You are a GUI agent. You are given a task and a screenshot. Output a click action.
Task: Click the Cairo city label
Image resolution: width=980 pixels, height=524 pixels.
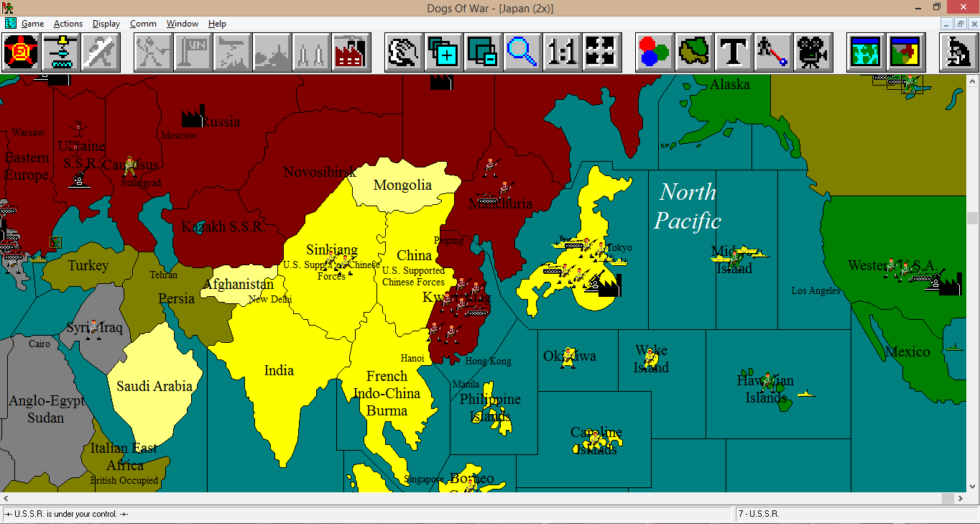coord(40,344)
